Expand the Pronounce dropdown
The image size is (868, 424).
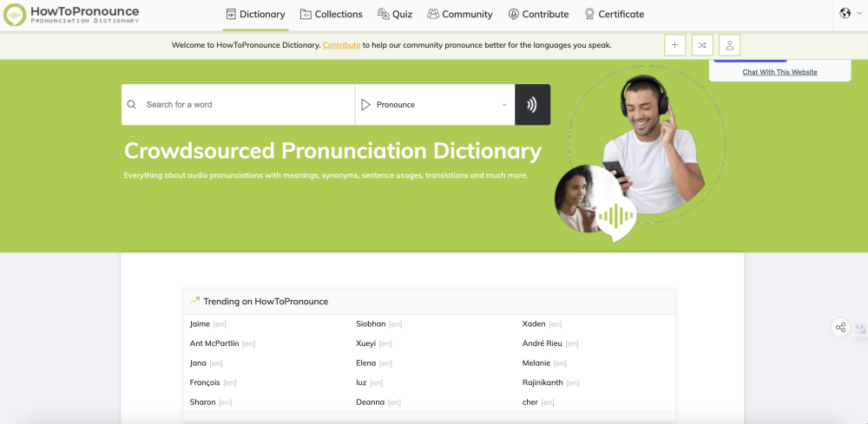(435, 104)
